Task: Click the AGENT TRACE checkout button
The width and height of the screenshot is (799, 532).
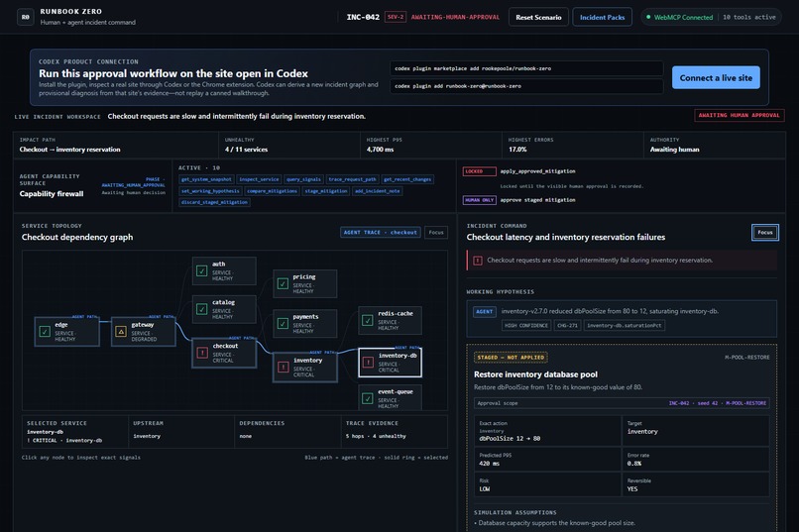Action: tap(380, 232)
